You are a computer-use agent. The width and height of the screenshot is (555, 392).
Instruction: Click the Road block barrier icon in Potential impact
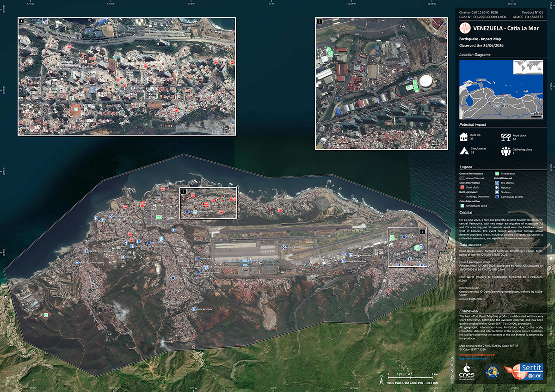click(x=505, y=136)
